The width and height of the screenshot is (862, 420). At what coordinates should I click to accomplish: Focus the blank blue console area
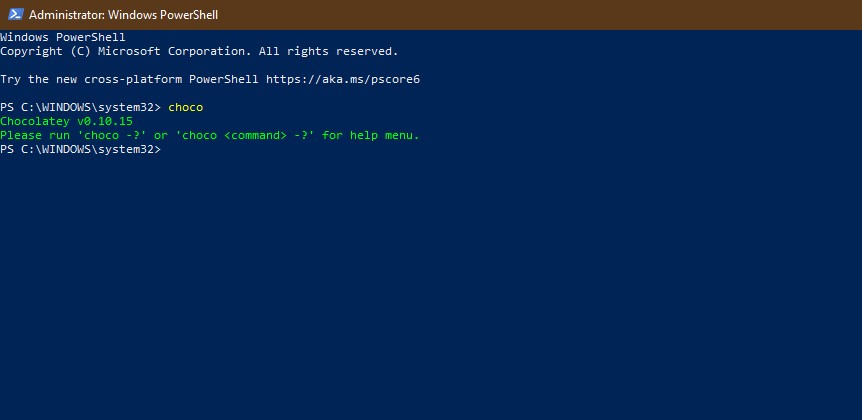click(431, 286)
